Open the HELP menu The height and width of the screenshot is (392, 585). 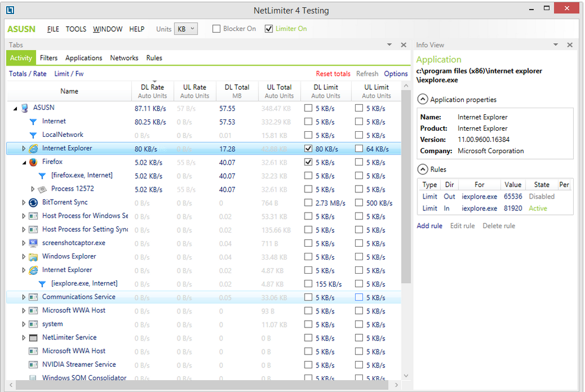pyautogui.click(x=136, y=29)
